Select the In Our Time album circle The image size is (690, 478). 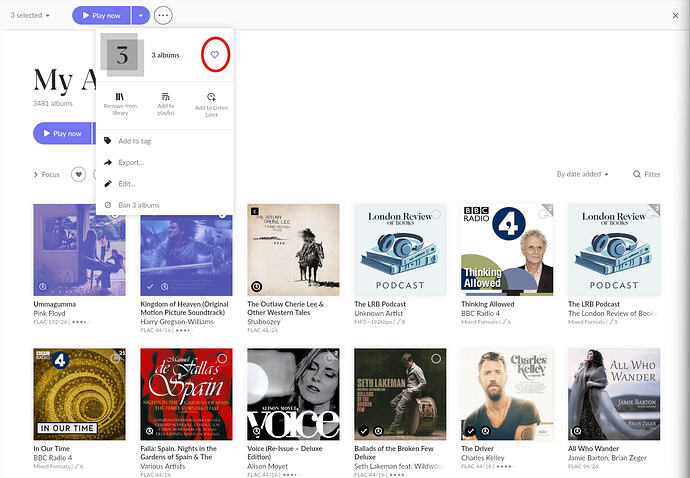115,358
